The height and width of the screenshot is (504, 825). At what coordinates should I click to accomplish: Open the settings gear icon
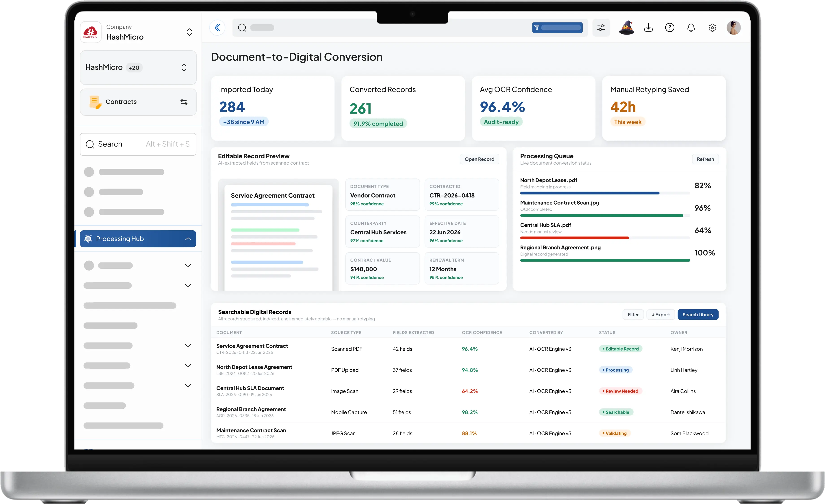pos(712,28)
